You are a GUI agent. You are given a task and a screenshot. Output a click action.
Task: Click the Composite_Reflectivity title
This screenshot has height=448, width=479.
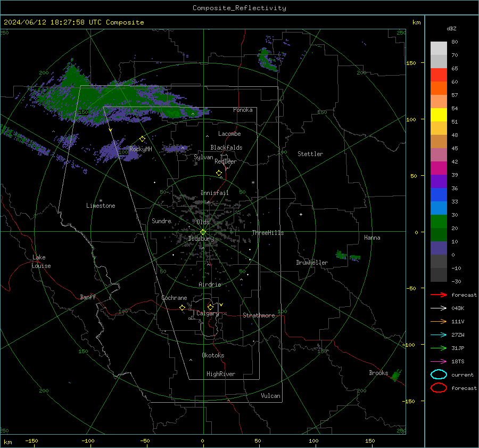pyautogui.click(x=240, y=8)
